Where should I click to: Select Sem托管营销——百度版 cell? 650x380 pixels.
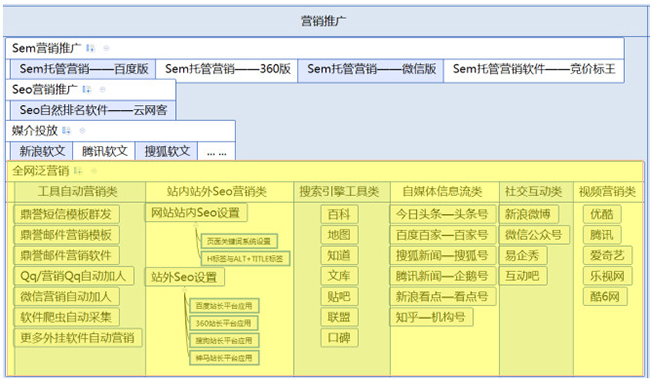coord(83,69)
